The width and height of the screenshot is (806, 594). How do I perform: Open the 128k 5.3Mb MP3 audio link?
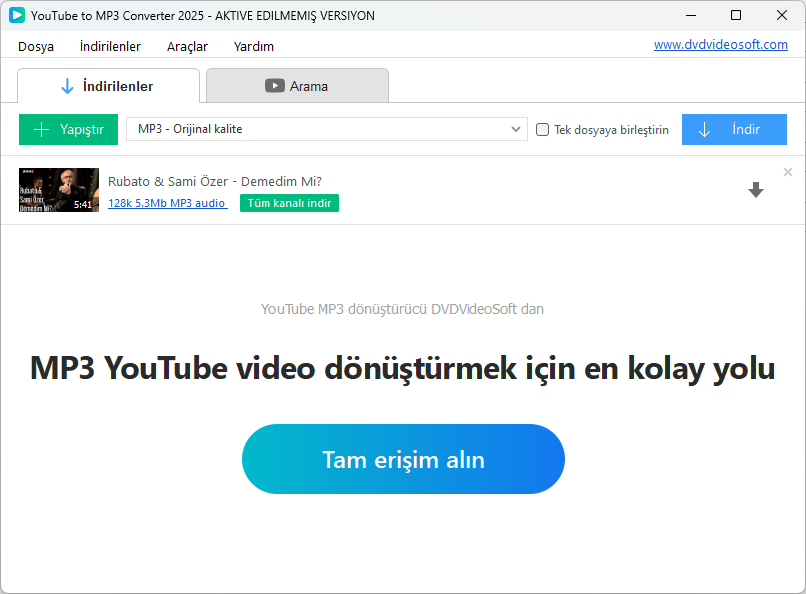pyautogui.click(x=168, y=203)
